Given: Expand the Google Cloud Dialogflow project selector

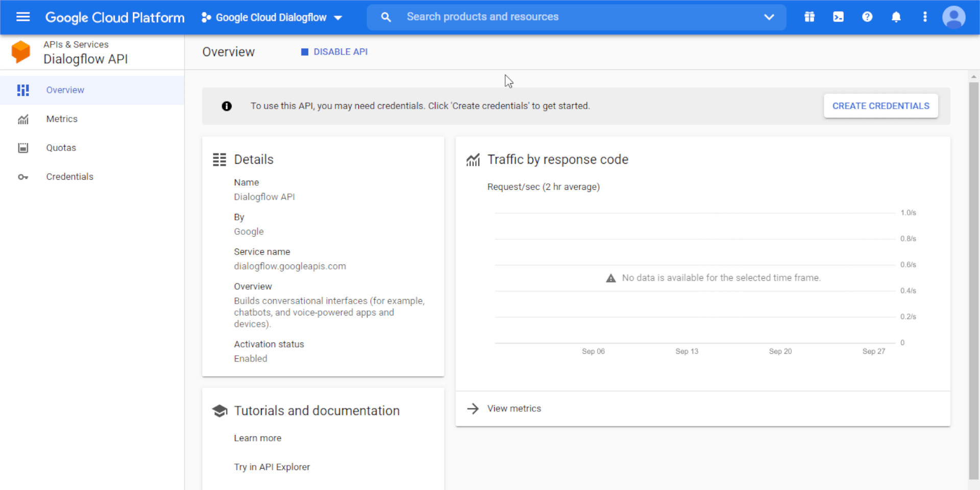Looking at the screenshot, I should coord(272,17).
